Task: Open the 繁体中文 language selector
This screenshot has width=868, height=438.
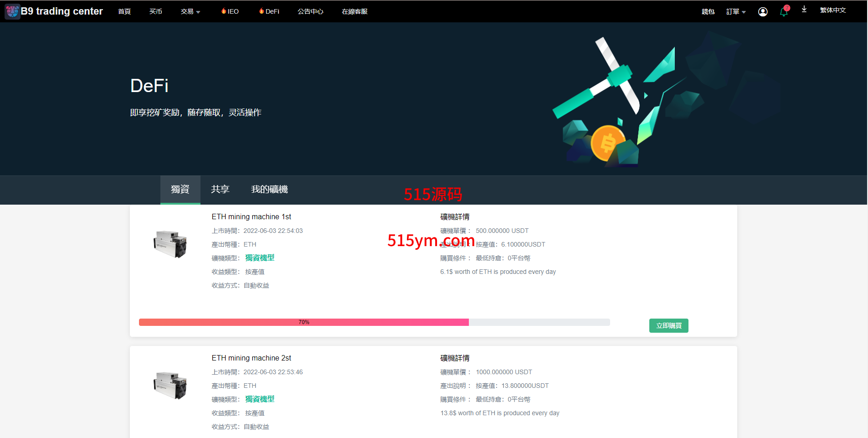Action: tap(833, 10)
